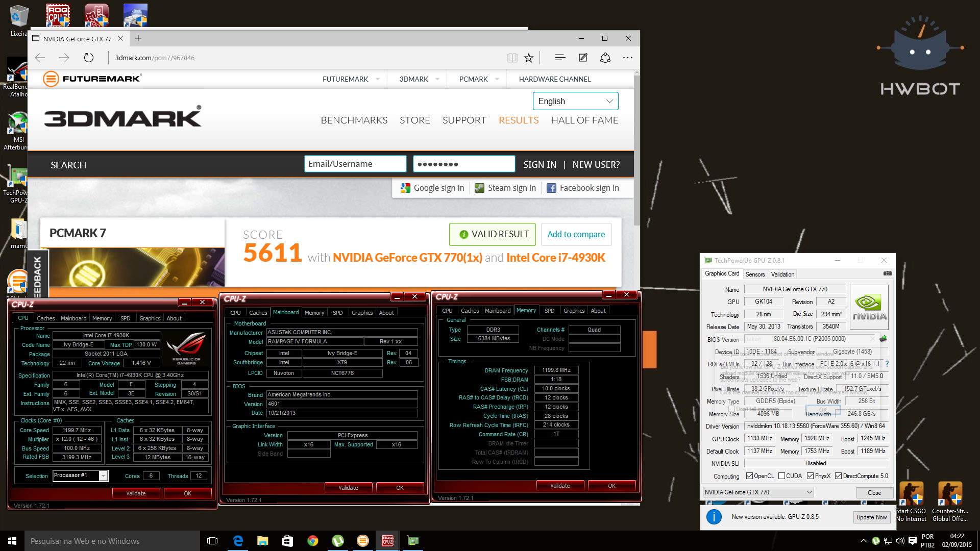Viewport: 980px width, 551px height.
Task: Click Windows Start button
Action: click(x=12, y=541)
